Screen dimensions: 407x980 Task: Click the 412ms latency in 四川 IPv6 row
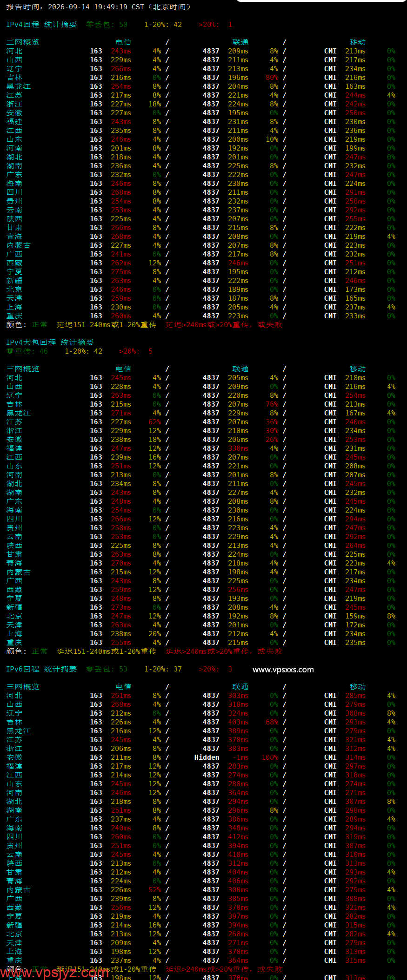(x=238, y=837)
